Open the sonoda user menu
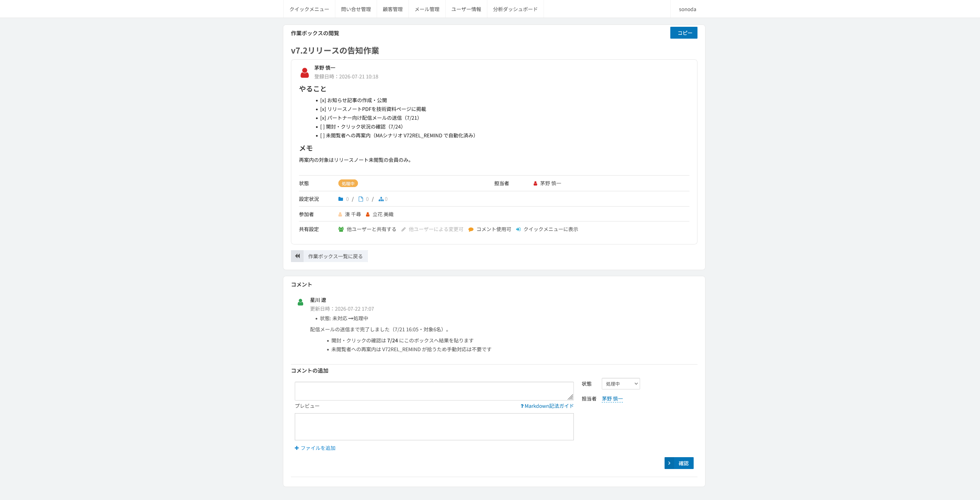 687,9
